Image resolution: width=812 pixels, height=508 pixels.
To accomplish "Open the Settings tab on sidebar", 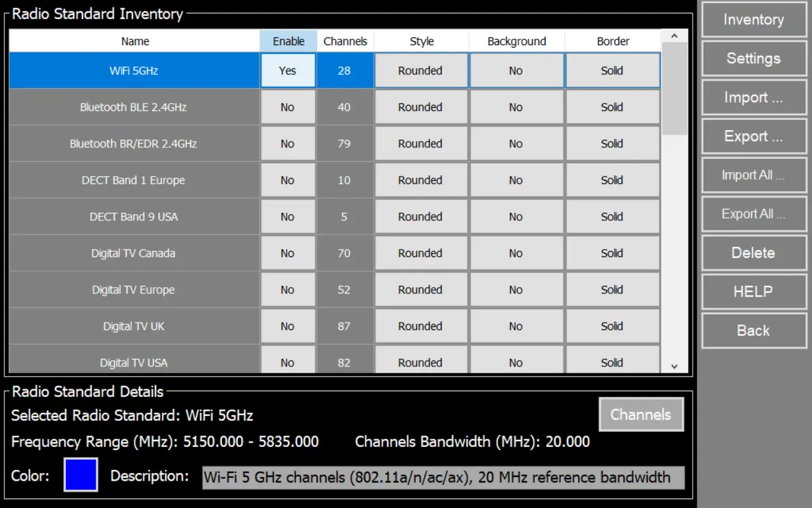I will click(754, 58).
